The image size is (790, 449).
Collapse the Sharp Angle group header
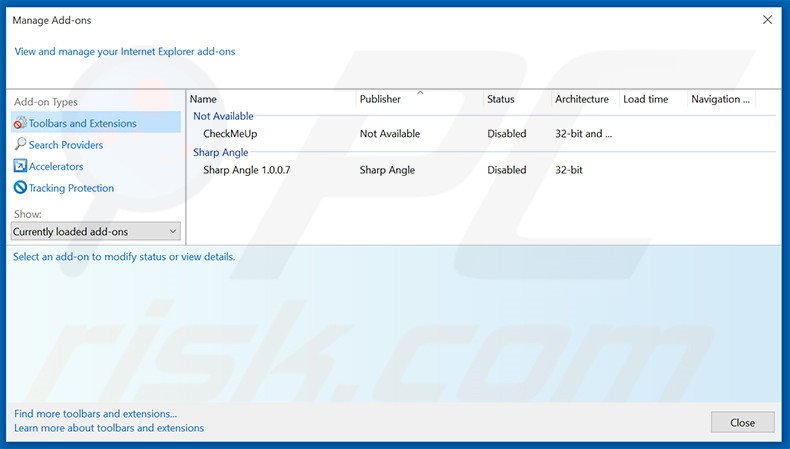click(221, 152)
